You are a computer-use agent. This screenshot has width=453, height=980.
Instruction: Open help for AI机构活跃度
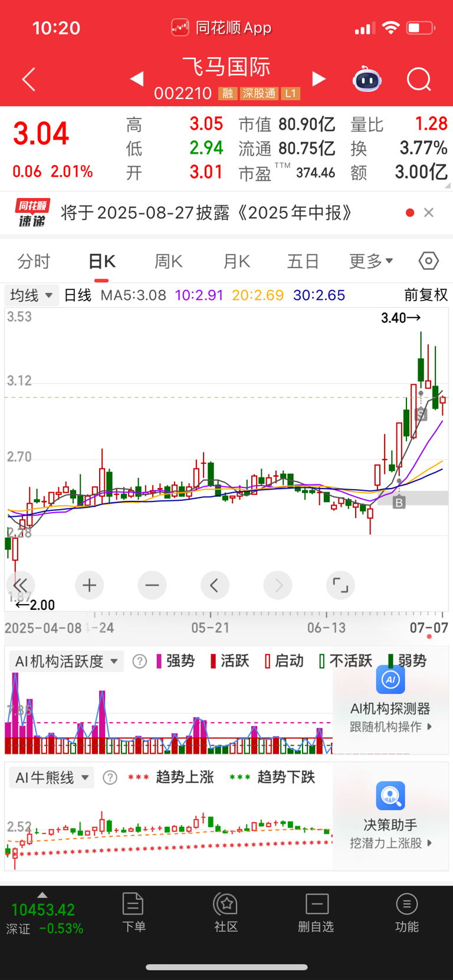(x=140, y=661)
